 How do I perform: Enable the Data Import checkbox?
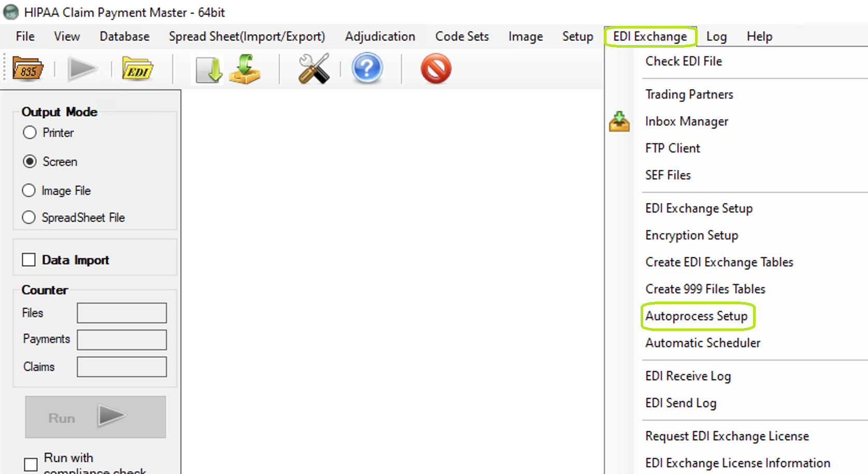28,260
